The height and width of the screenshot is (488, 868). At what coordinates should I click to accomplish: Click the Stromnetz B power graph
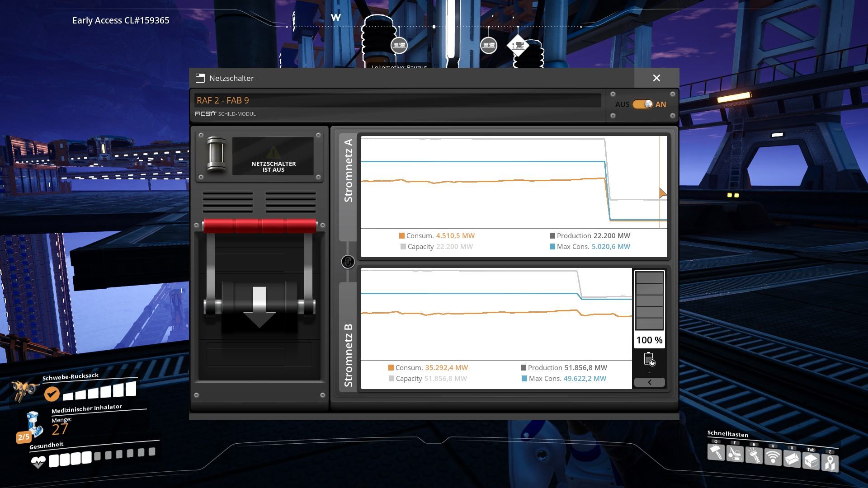click(496, 314)
